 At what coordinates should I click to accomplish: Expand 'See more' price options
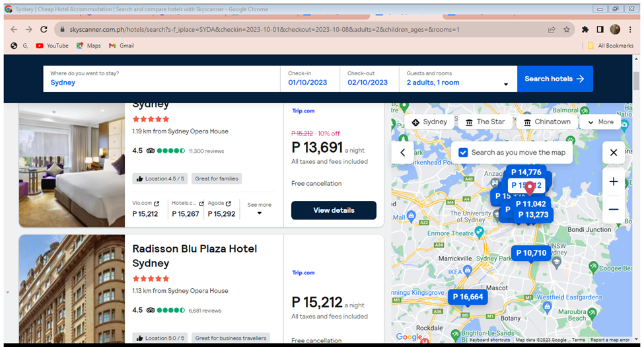tap(259, 209)
